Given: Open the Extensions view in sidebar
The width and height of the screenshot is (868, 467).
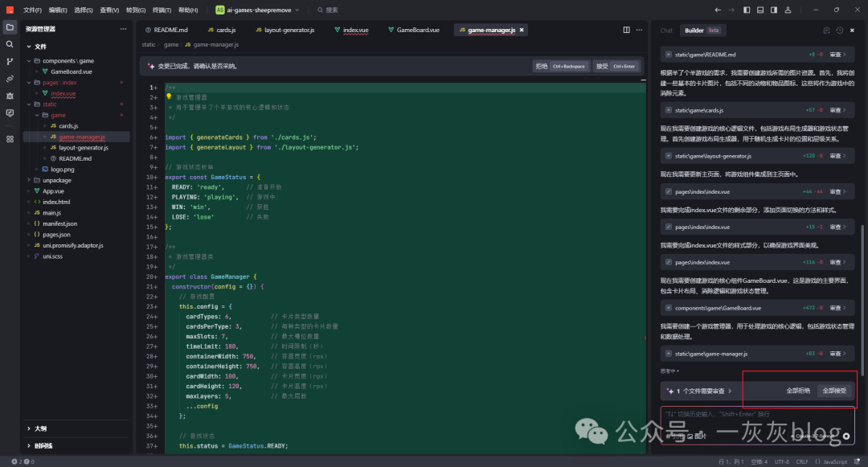Looking at the screenshot, I should pos(10,139).
